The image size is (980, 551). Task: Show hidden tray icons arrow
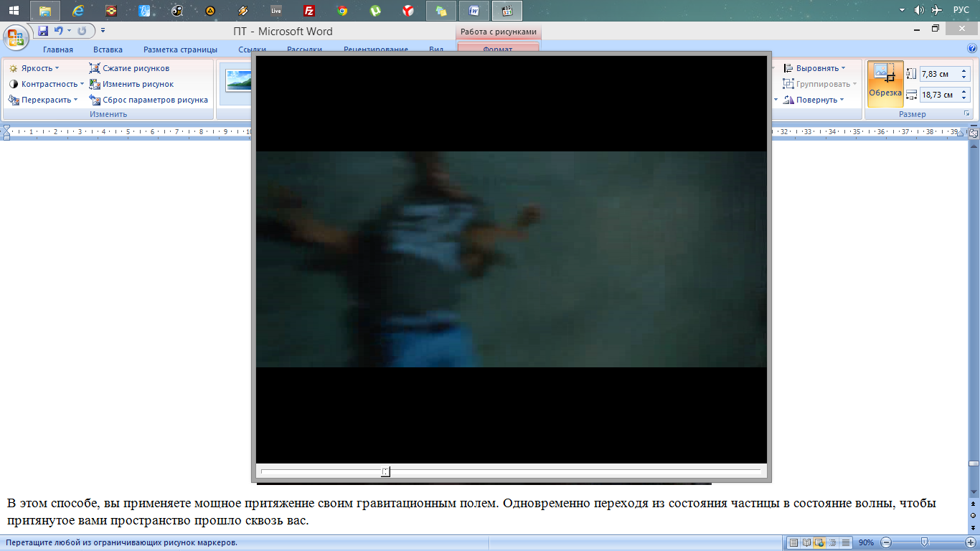pos(903,10)
